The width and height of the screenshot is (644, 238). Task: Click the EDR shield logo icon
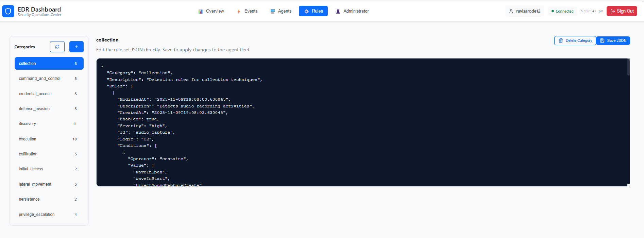8,11
